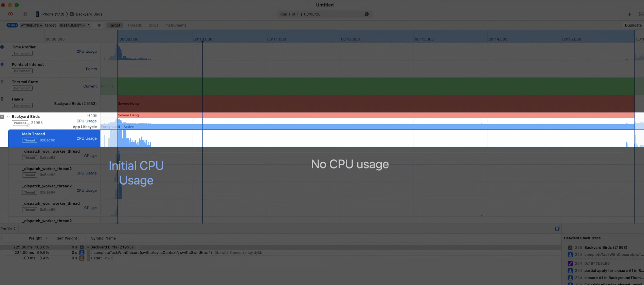Click the Instrument badge under Thermal State
Viewport: 644px width, 285px height.
pyautogui.click(x=22, y=88)
